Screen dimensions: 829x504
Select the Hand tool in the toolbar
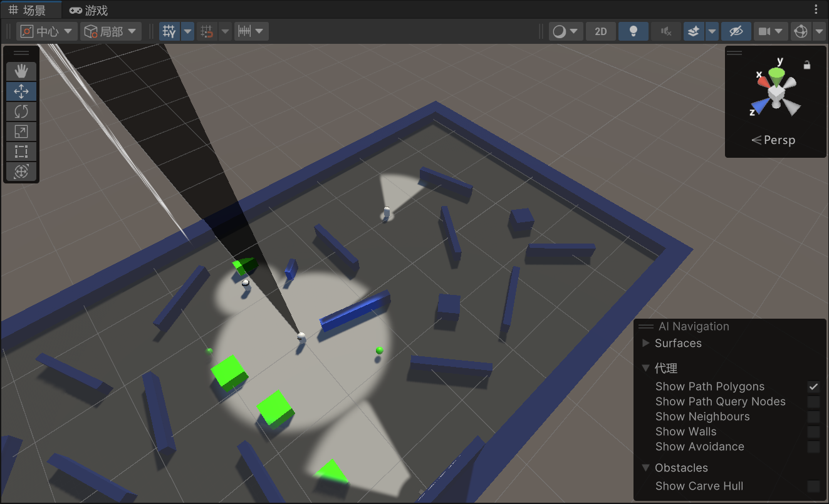tap(21, 71)
